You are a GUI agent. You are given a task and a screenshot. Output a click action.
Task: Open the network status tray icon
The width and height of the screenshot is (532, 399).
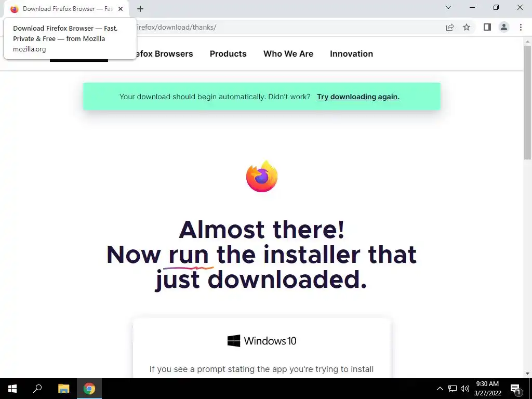(453, 389)
